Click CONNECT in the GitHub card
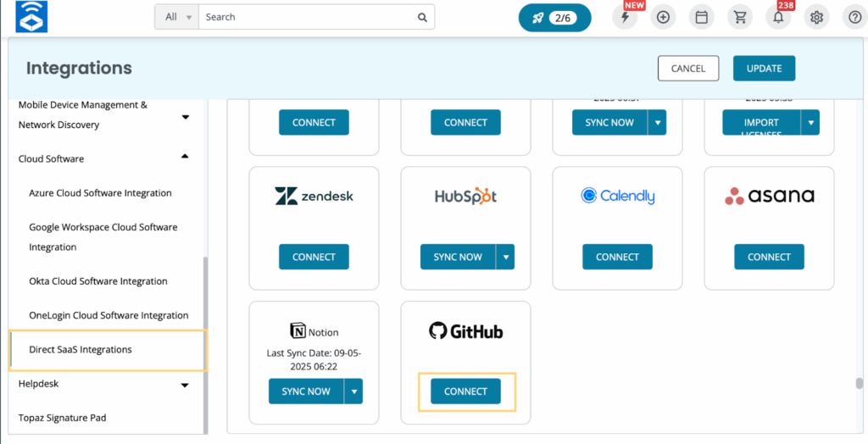The width and height of the screenshot is (868, 444). pos(465,391)
